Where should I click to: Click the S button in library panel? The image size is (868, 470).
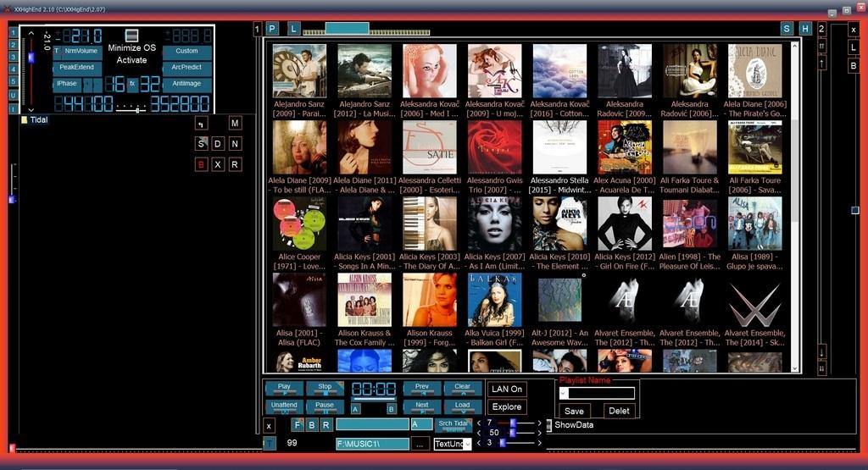(x=202, y=144)
